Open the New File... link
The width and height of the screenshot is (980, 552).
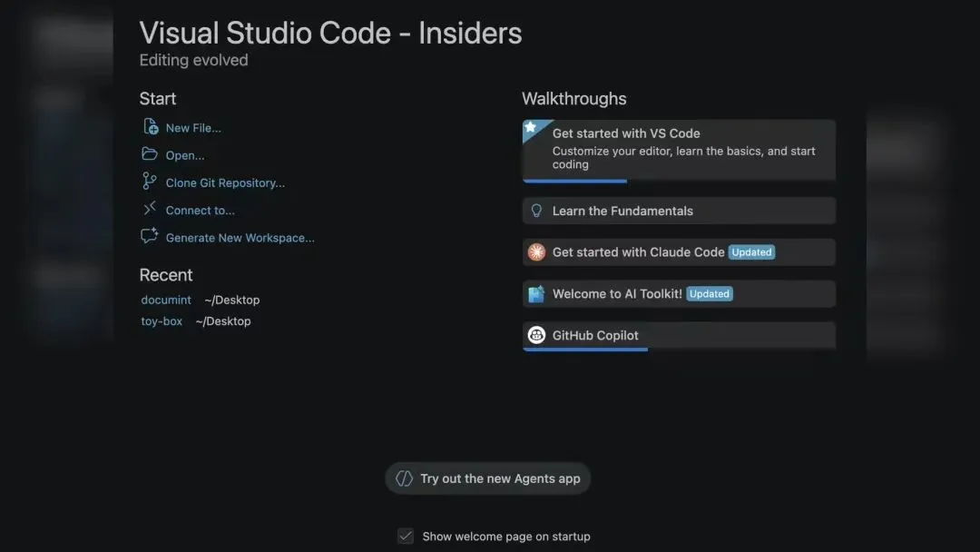click(193, 128)
